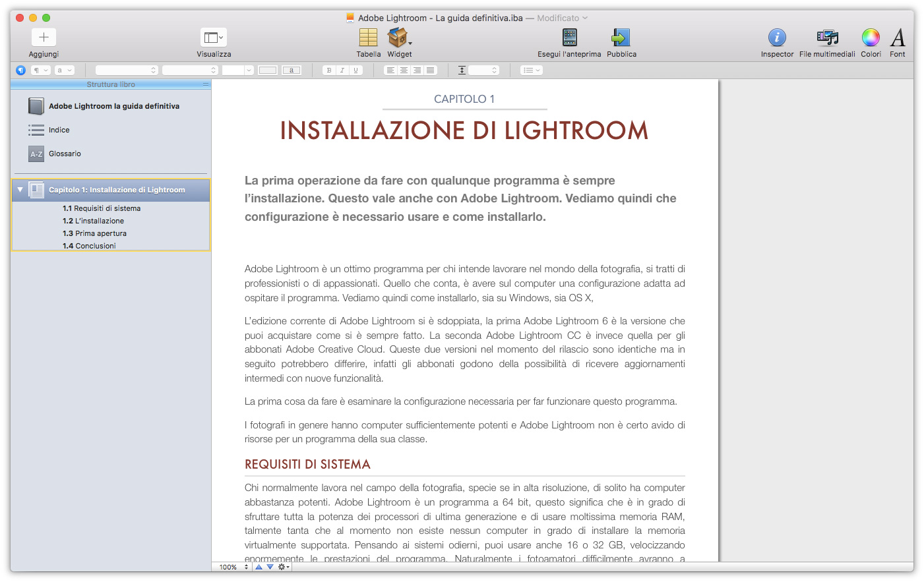Image resolution: width=924 pixels, height=582 pixels.
Task: Click Esegui l'anteprima iPad icon
Action: pyautogui.click(x=570, y=38)
